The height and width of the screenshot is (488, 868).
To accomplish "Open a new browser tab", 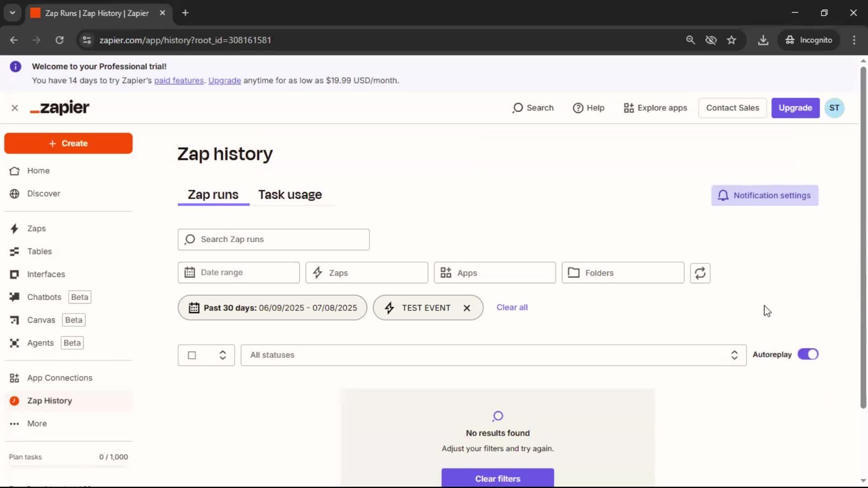I will tap(185, 13).
